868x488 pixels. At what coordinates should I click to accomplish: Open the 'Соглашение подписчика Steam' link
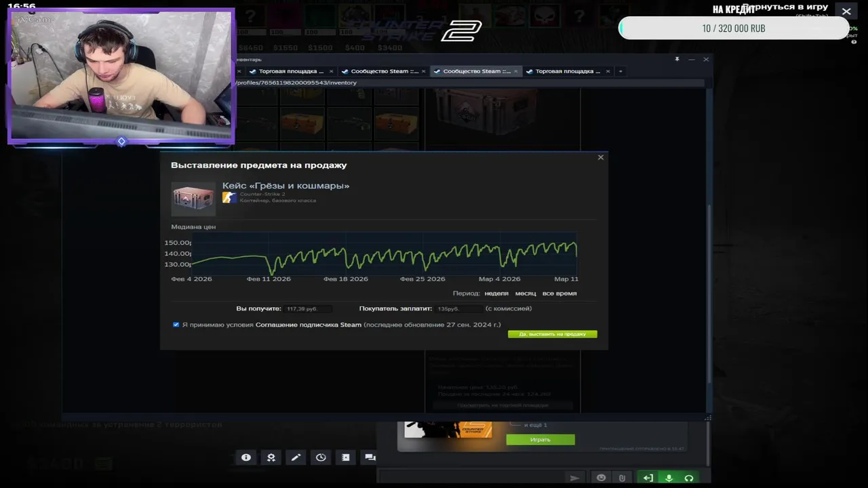309,325
